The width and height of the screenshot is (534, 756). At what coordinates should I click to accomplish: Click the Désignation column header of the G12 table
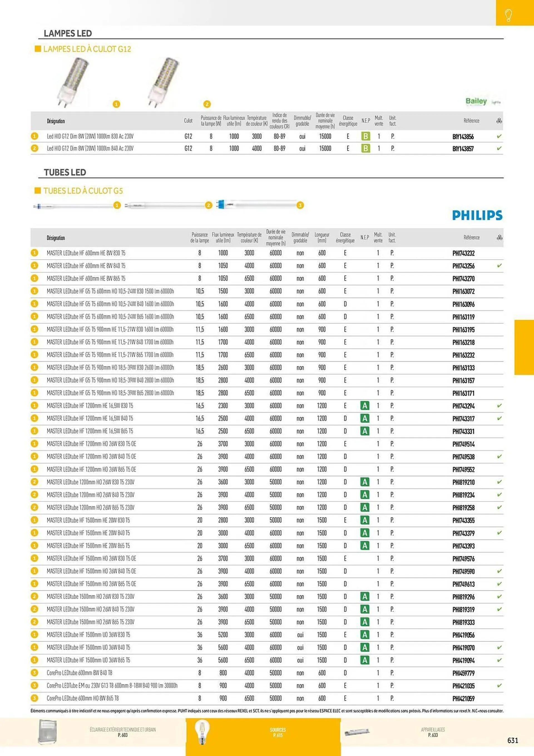pyautogui.click(x=56, y=121)
